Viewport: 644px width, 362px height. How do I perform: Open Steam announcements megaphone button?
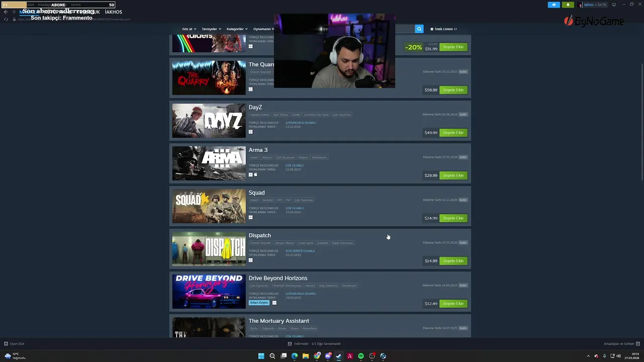pos(553,5)
